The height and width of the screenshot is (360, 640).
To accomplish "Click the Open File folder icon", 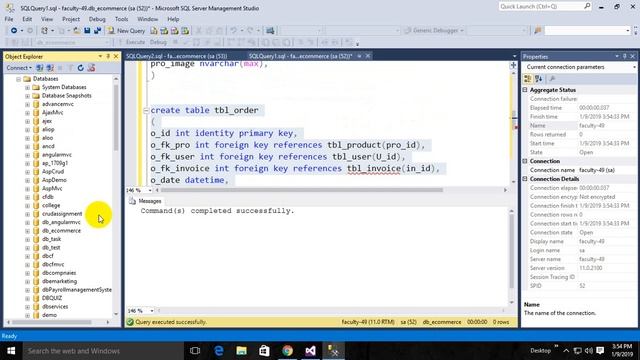I will coord(77,31).
